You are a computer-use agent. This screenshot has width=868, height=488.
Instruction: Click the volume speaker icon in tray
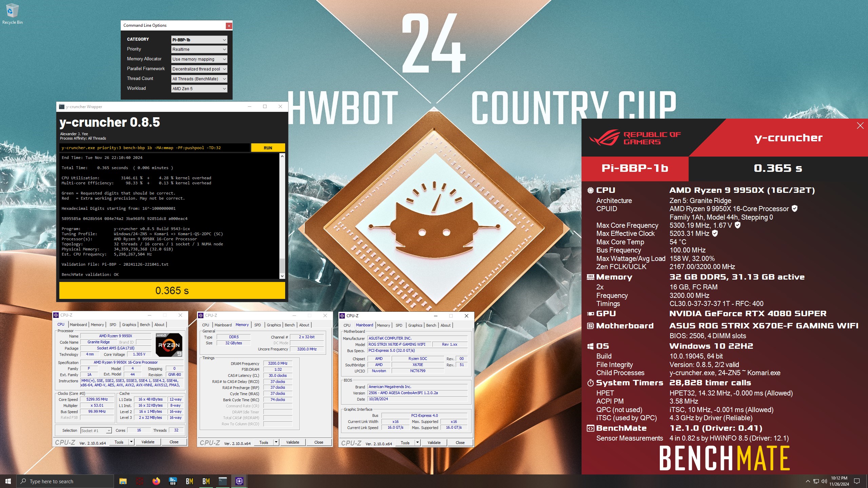tap(824, 481)
